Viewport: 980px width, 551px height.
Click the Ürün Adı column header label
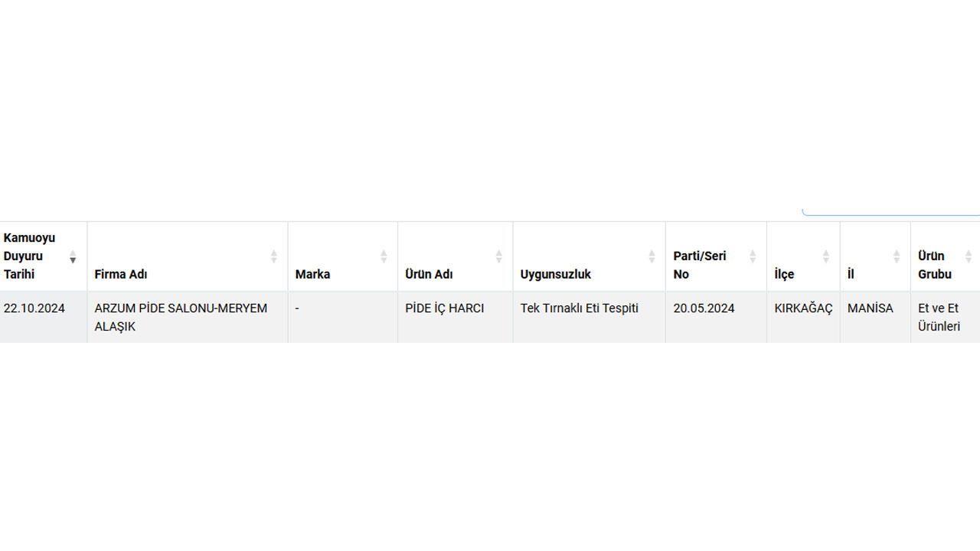pos(429,274)
